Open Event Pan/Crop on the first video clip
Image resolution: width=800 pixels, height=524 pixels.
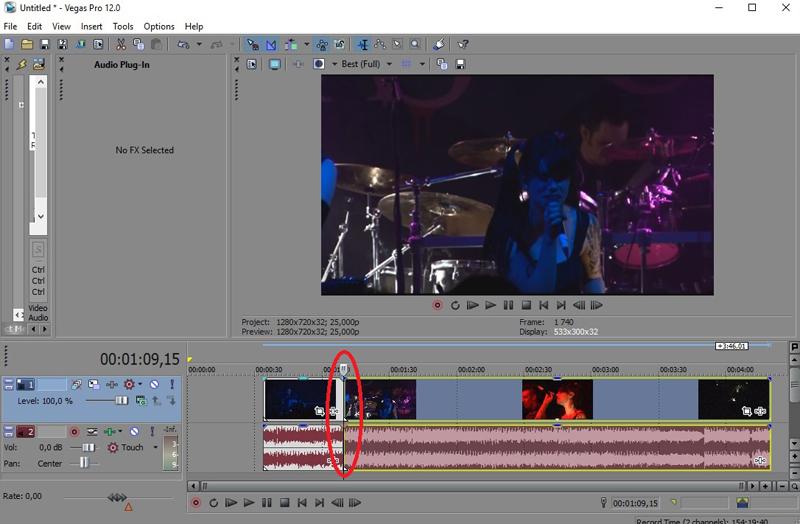coord(319,411)
